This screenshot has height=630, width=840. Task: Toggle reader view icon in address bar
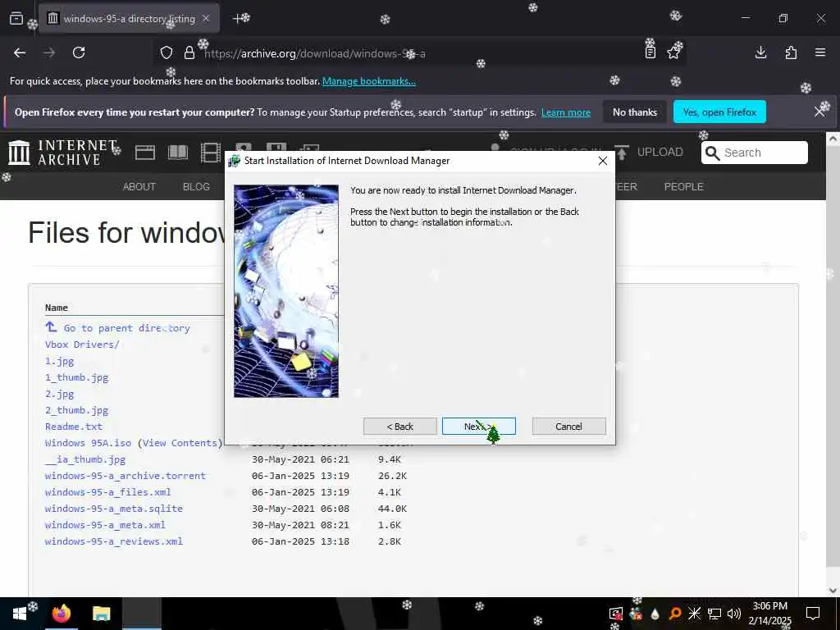coord(650,52)
